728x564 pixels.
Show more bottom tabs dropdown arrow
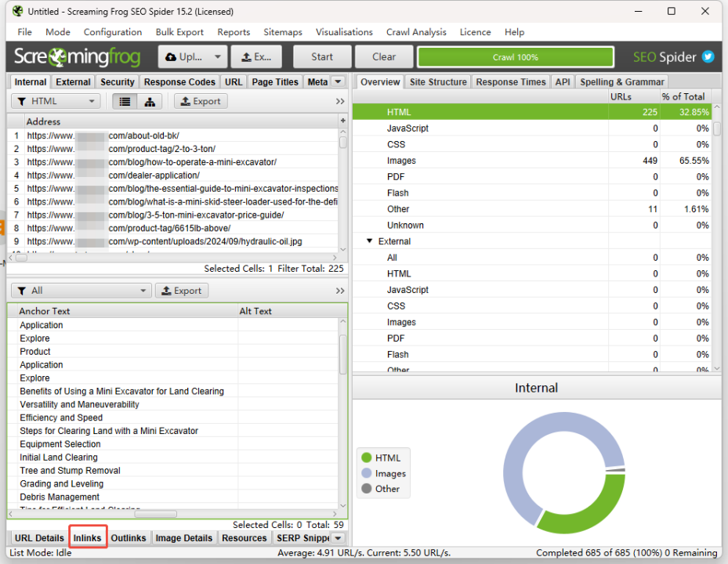[x=338, y=538]
